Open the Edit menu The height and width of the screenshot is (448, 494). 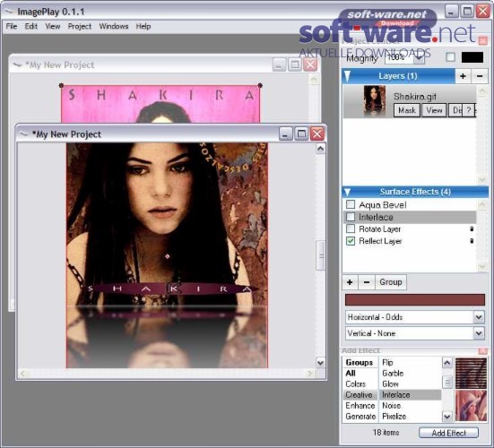tap(30, 27)
